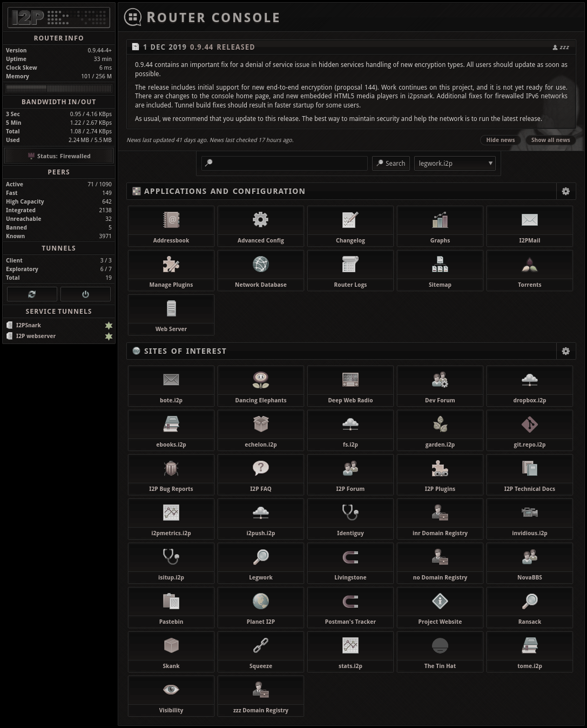The width and height of the screenshot is (587, 728).
Task: Click router restart button
Action: [x=32, y=294]
